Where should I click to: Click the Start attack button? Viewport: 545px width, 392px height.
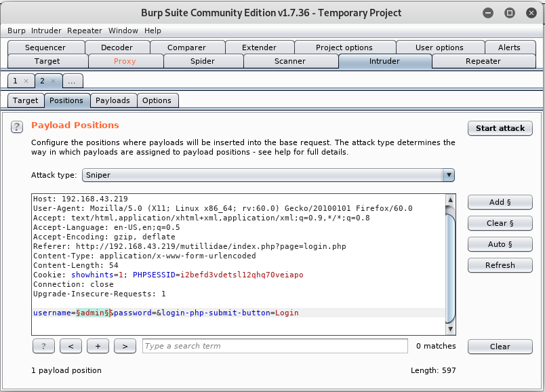point(500,128)
